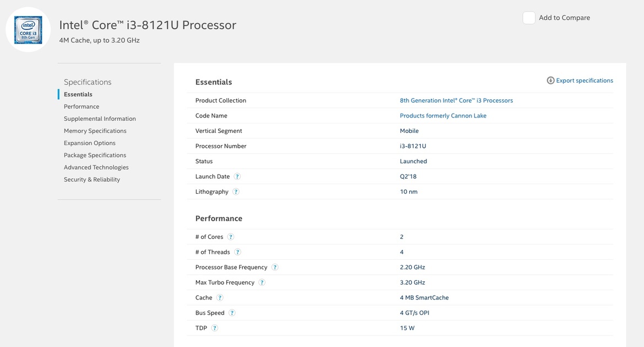Screen dimensions: 644x347
Task: Check the Add to Compare checkbox
Action: point(529,18)
